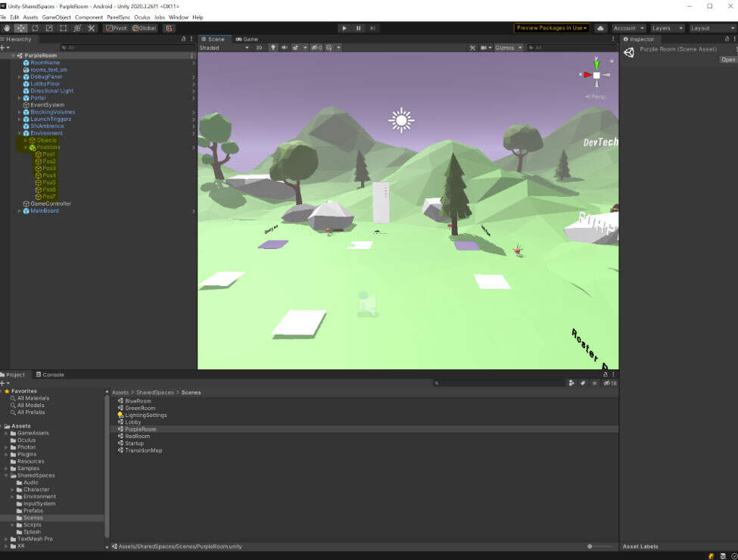This screenshot has width=738, height=560.
Task: Toggle scene audio with the speaker icon
Action: [284, 48]
